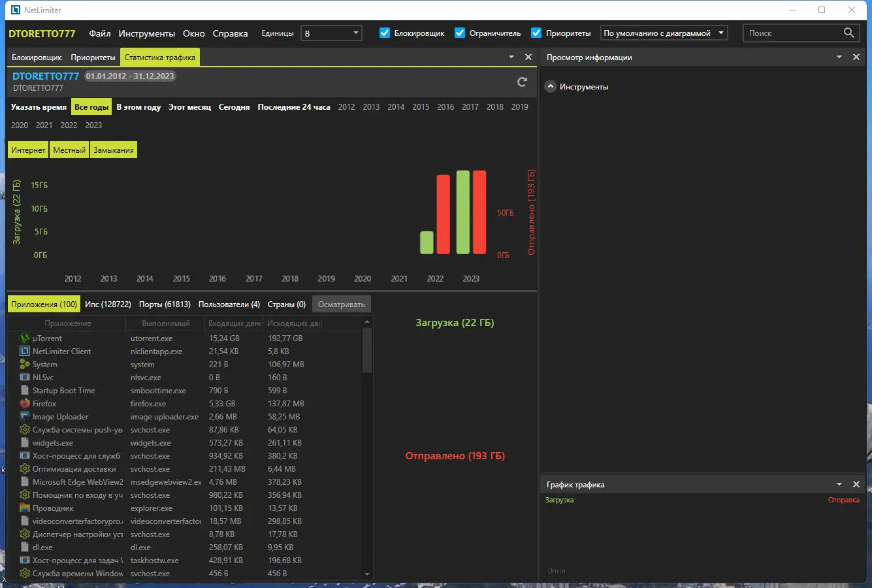Toggle the Замыкания traffic filter
This screenshot has height=588, width=872.
(114, 150)
